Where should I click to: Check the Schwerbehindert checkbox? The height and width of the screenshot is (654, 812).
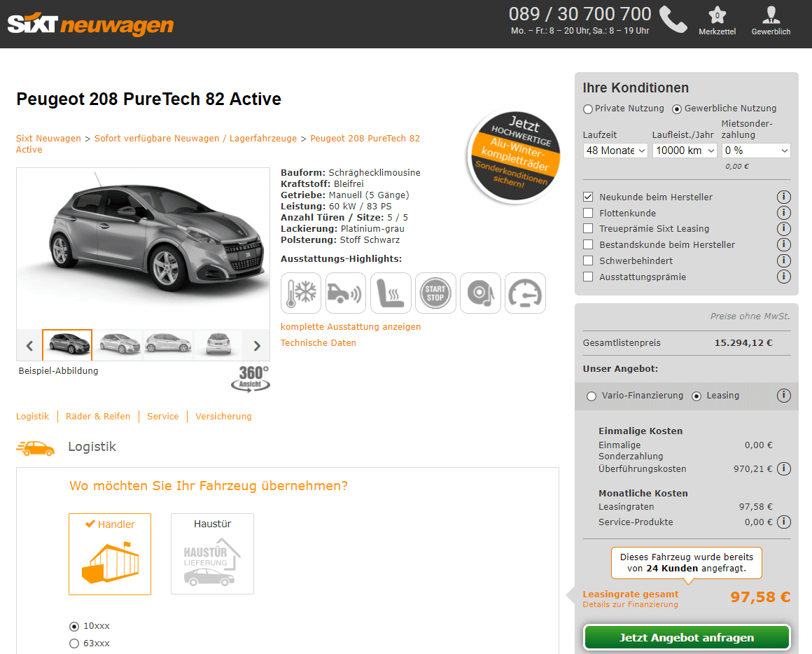click(x=588, y=260)
